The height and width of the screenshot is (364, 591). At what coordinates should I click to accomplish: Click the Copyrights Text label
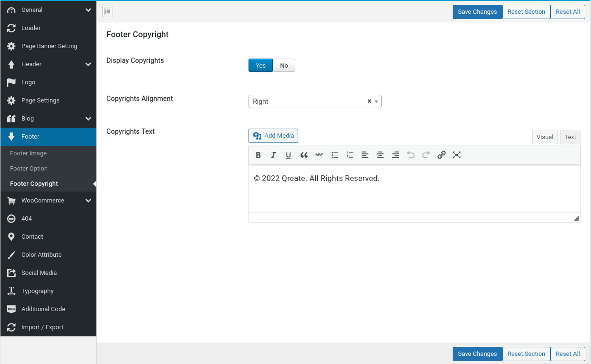click(131, 131)
